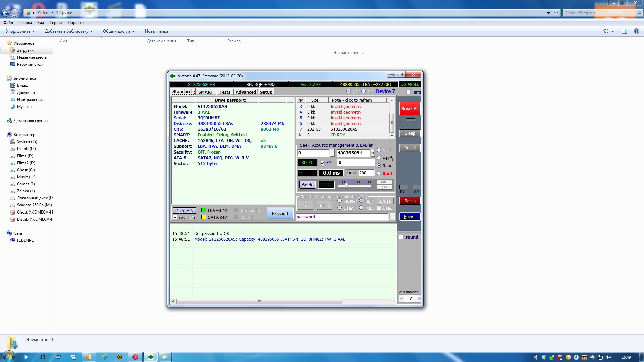Enable the sound checkbox
The height and width of the screenshot is (362, 644).
coord(401,237)
